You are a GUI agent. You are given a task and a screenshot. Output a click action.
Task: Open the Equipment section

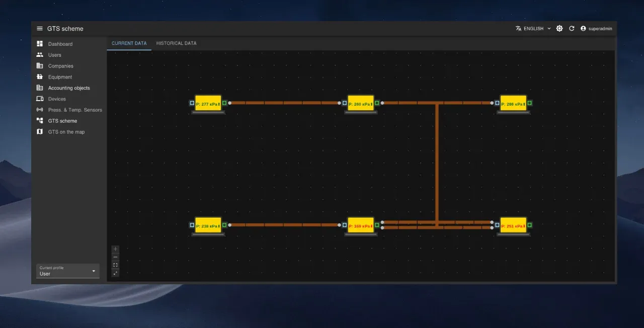(60, 76)
